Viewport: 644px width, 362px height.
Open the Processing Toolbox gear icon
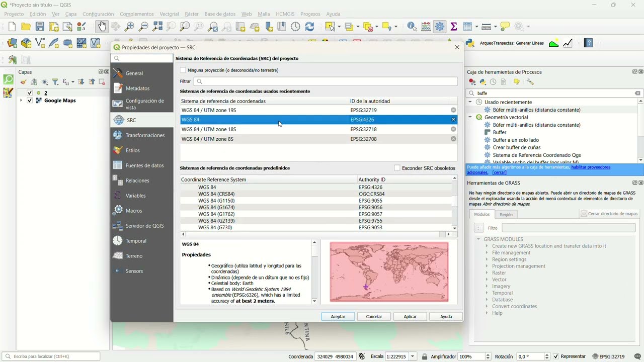point(440,27)
